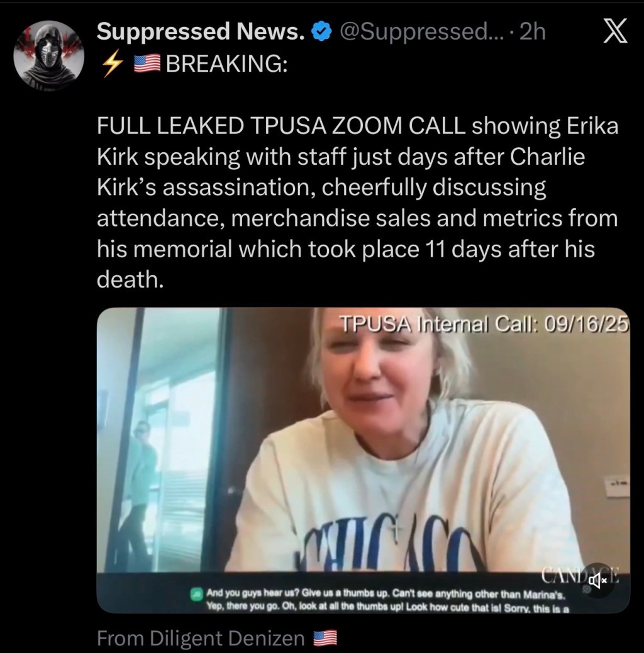Click the TPUSA Internal Call: 09/16/25 overlay
Viewport: 644px width, 653px height.
(x=485, y=324)
